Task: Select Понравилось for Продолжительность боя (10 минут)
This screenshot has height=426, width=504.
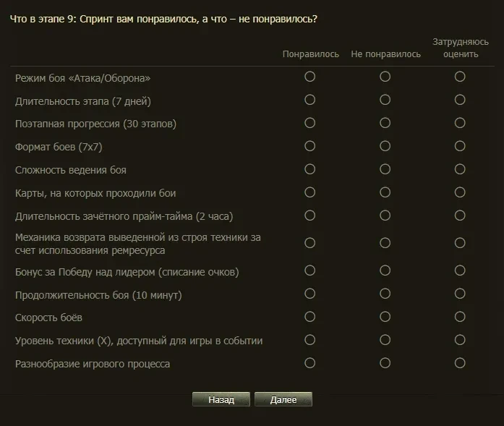Action: pyautogui.click(x=310, y=294)
